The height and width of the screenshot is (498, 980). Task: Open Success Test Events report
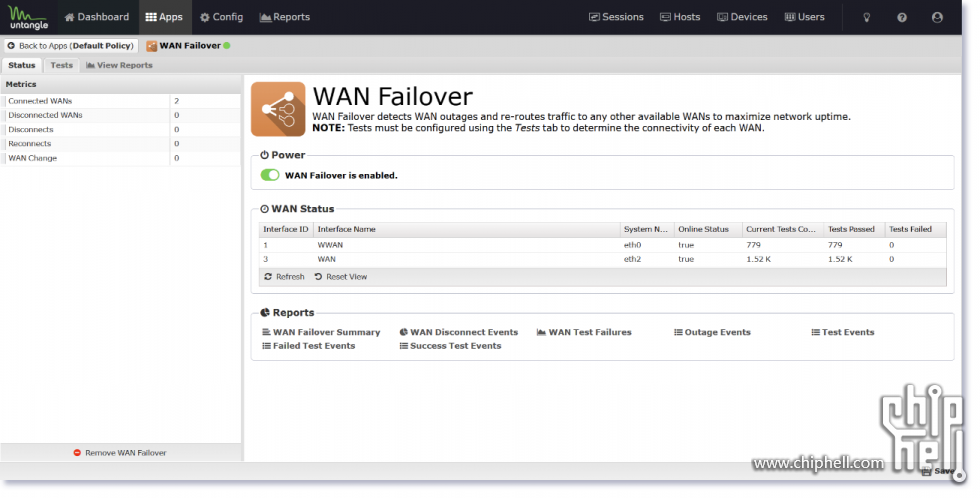tap(451, 346)
